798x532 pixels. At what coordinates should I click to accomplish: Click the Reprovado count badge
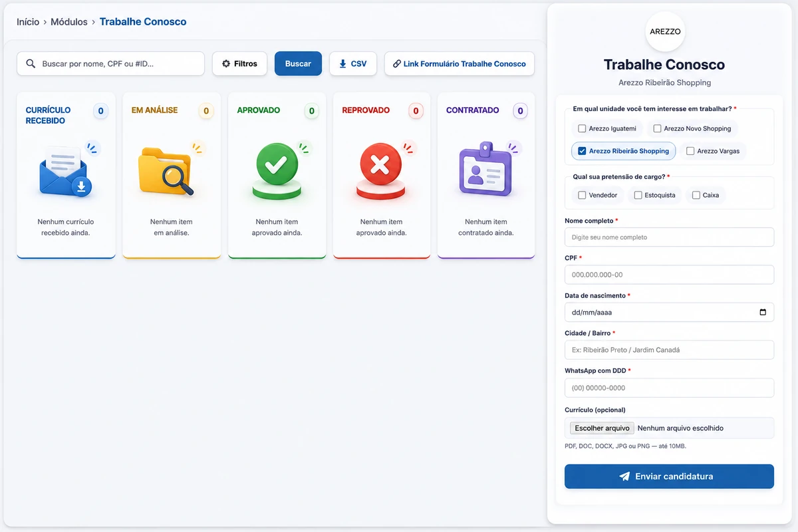click(416, 111)
